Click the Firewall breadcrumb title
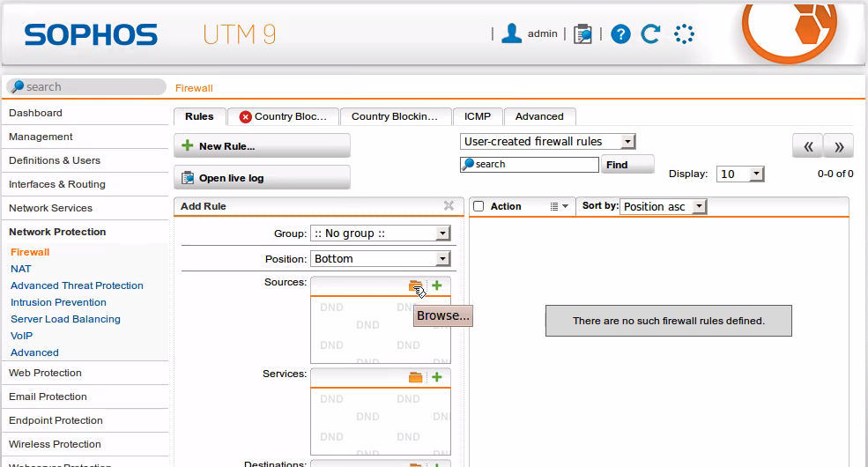 click(194, 88)
